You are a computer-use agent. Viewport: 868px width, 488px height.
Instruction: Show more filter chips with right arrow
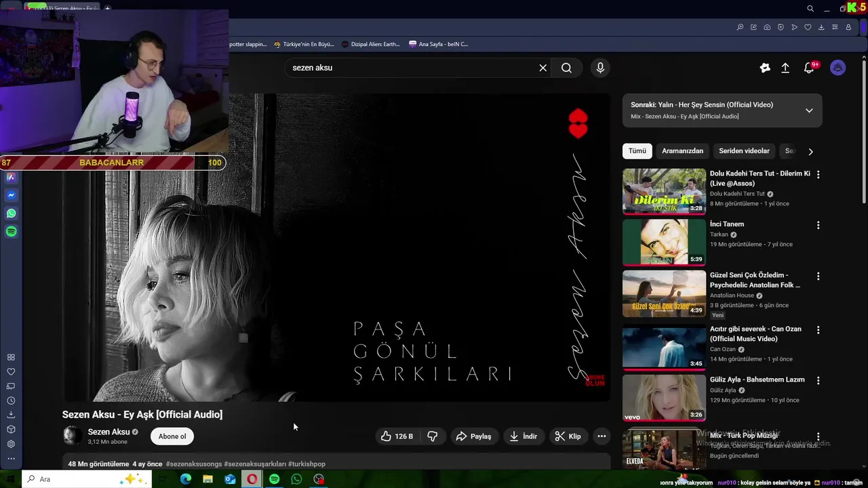[x=810, y=152]
